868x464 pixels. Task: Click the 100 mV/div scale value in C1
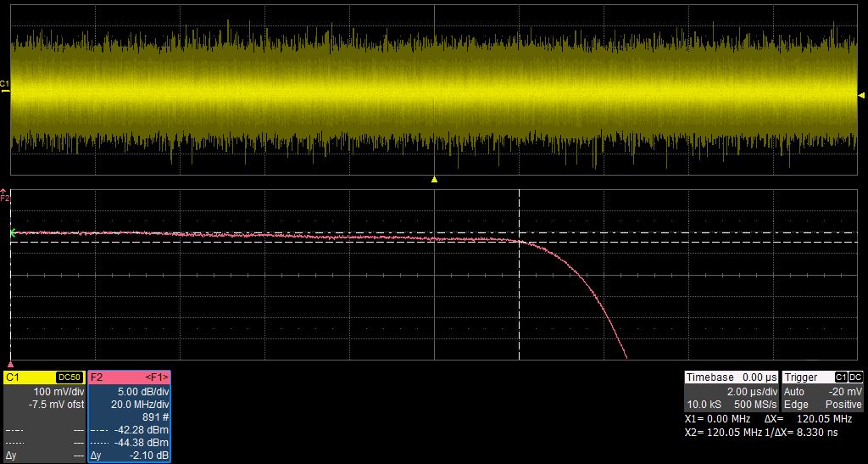coord(58,392)
